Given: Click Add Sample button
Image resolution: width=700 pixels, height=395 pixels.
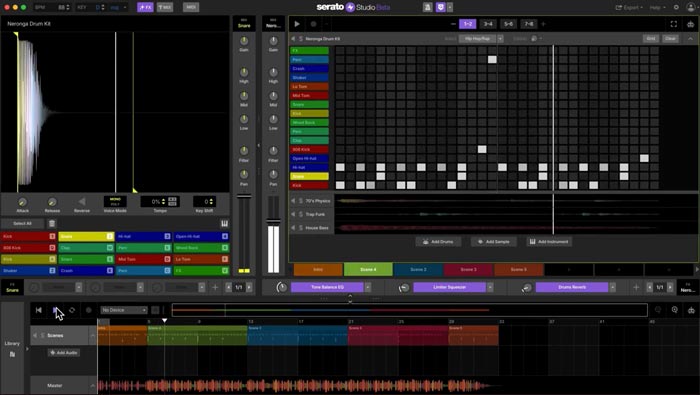Looking at the screenshot, I should (x=493, y=241).
